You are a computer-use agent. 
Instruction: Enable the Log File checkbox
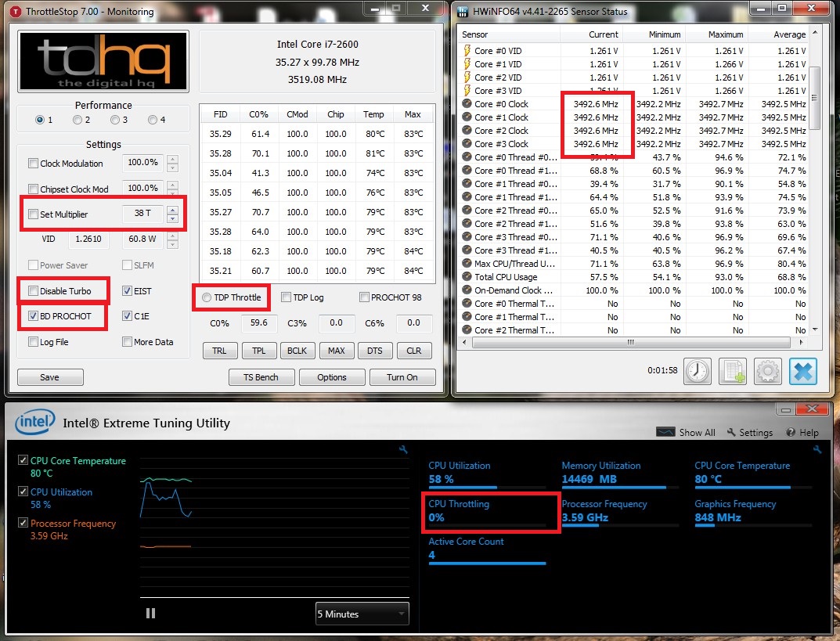click(x=33, y=342)
